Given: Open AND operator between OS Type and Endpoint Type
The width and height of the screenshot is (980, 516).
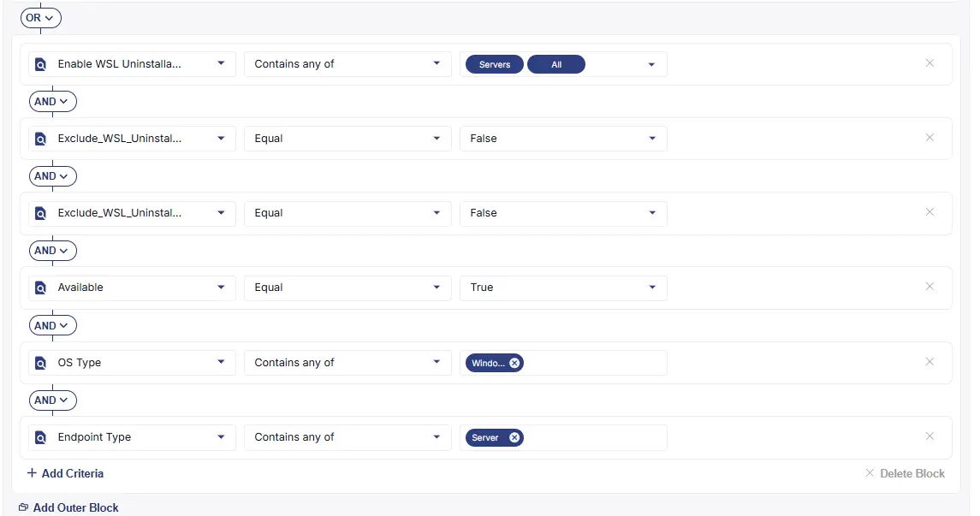Looking at the screenshot, I should (52, 400).
